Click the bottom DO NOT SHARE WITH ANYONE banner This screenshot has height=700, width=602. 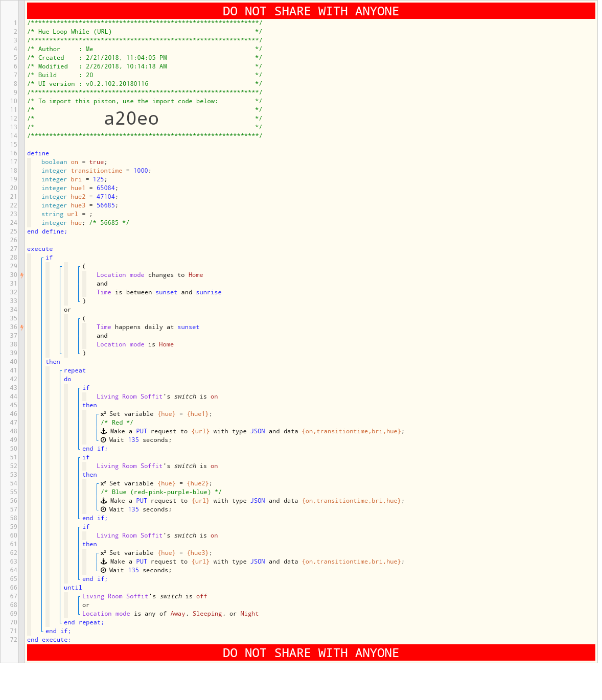click(x=311, y=653)
